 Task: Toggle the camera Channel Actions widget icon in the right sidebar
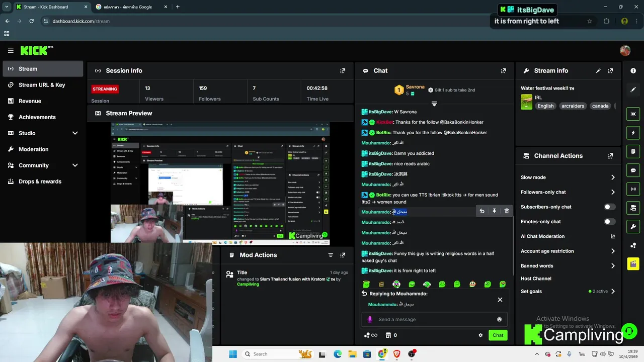(633, 208)
